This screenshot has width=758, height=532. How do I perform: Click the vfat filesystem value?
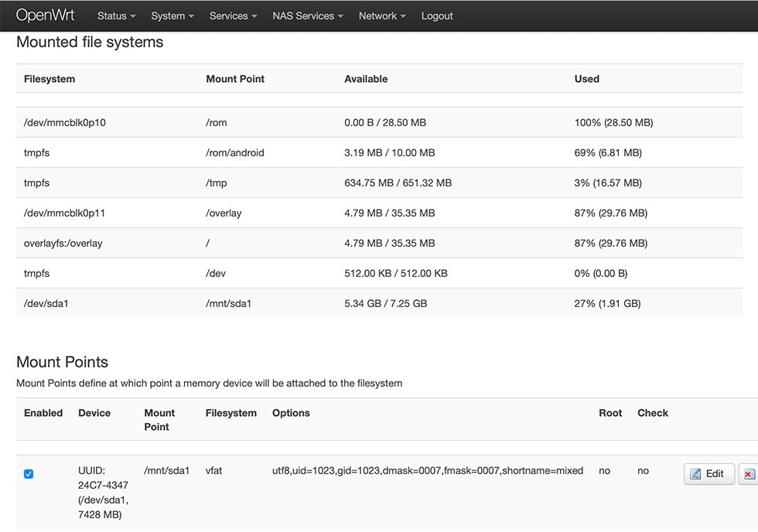(214, 470)
